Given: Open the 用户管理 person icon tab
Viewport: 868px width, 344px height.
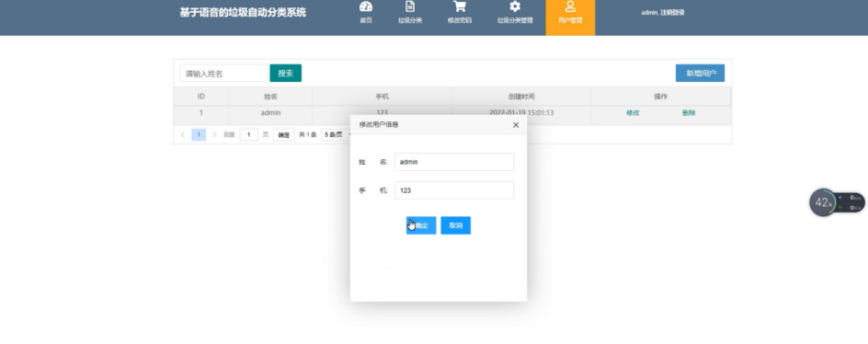Looking at the screenshot, I should pos(570,17).
